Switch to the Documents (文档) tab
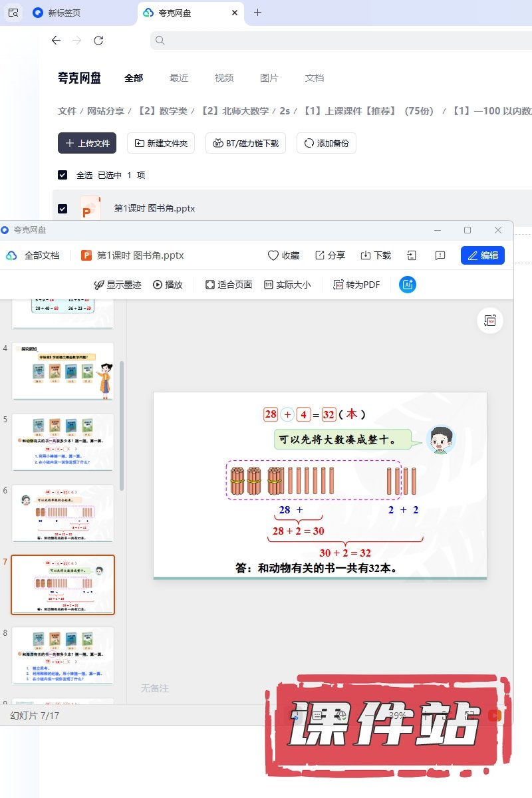This screenshot has height=798, width=532. 315,78
